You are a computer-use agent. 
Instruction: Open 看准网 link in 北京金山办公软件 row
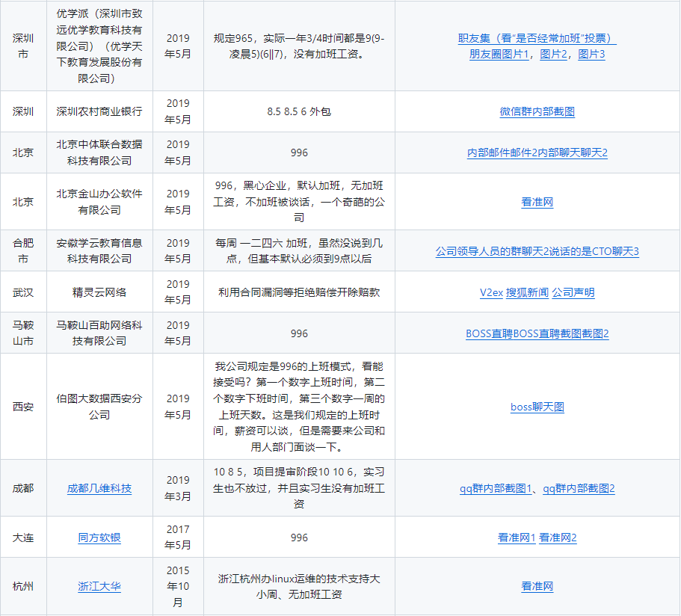537,202
